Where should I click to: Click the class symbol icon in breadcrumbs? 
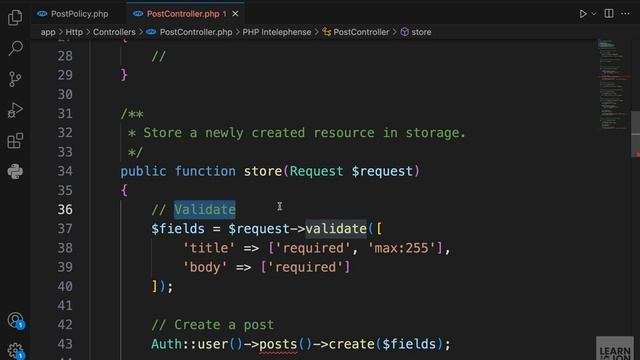click(x=327, y=32)
